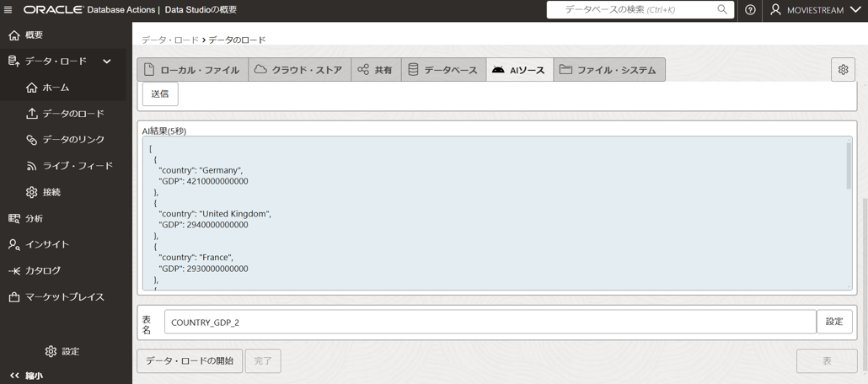Click "France" country line in results
Screen dimensions: 868x384
(196, 258)
